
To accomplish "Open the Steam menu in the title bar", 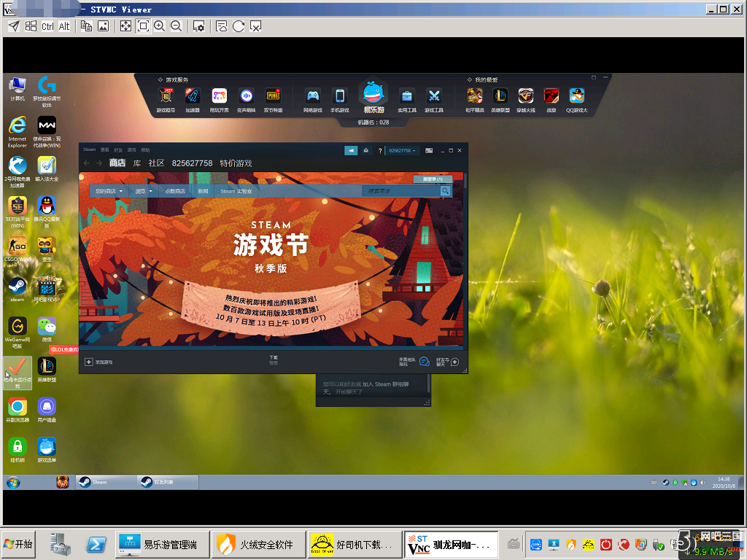I will point(89,149).
